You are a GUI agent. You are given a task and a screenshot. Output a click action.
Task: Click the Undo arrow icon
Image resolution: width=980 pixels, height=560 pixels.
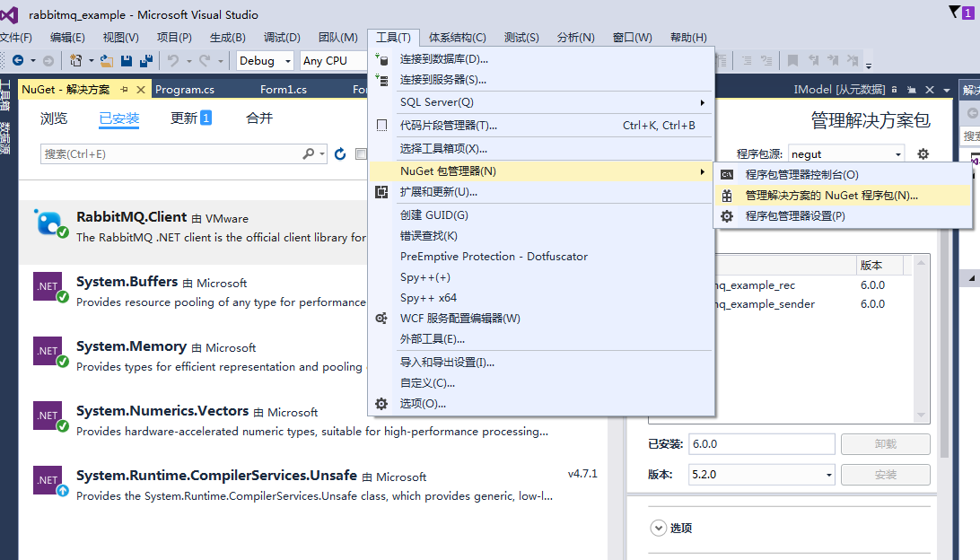[173, 61]
